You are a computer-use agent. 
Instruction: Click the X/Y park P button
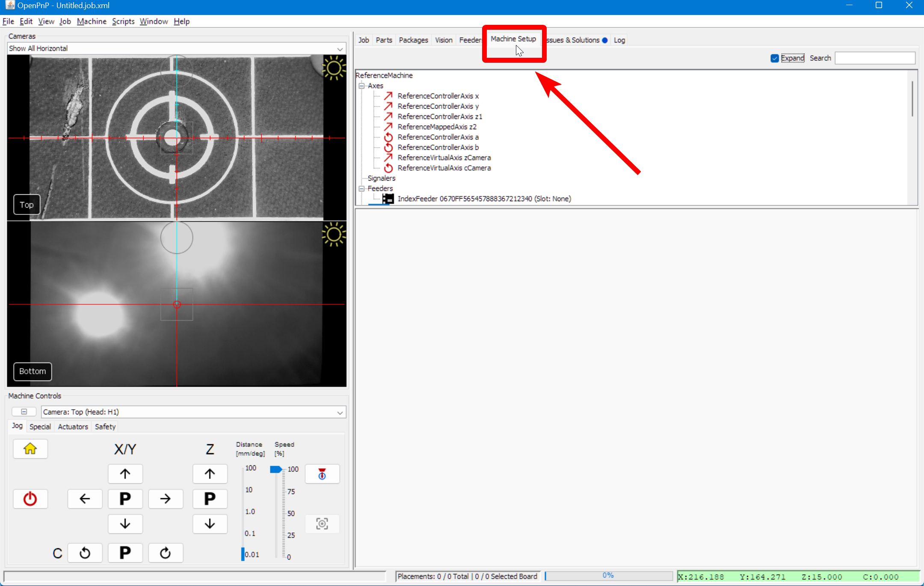(125, 499)
